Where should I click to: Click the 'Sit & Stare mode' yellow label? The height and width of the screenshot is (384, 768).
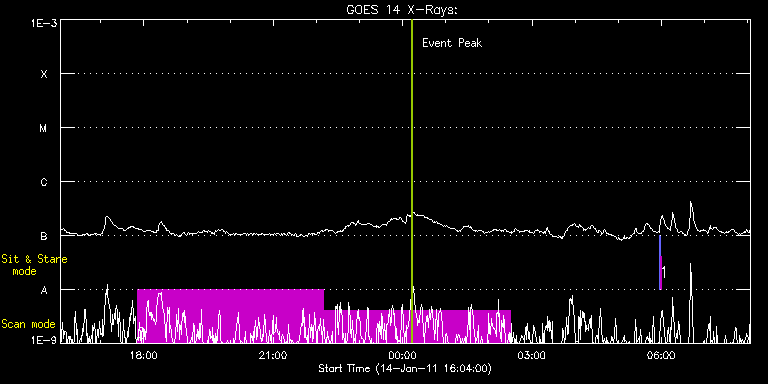pos(34,264)
